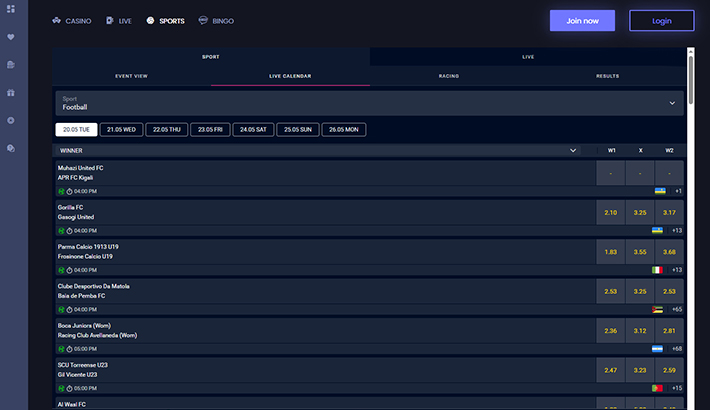This screenshot has height=410, width=710.
Task: Pick W1 odds 2.47 for SCU Torreense
Action: pyautogui.click(x=610, y=370)
